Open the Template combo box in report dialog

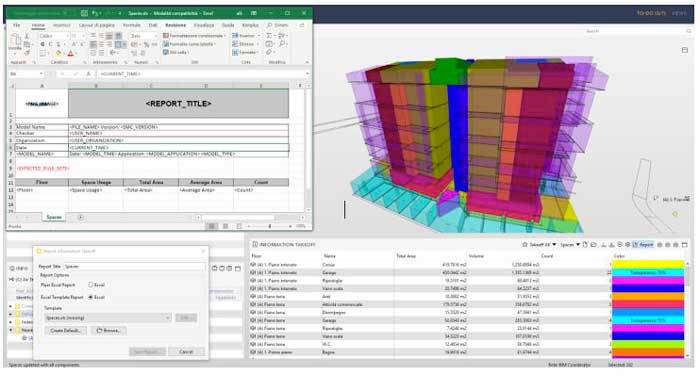(x=108, y=318)
